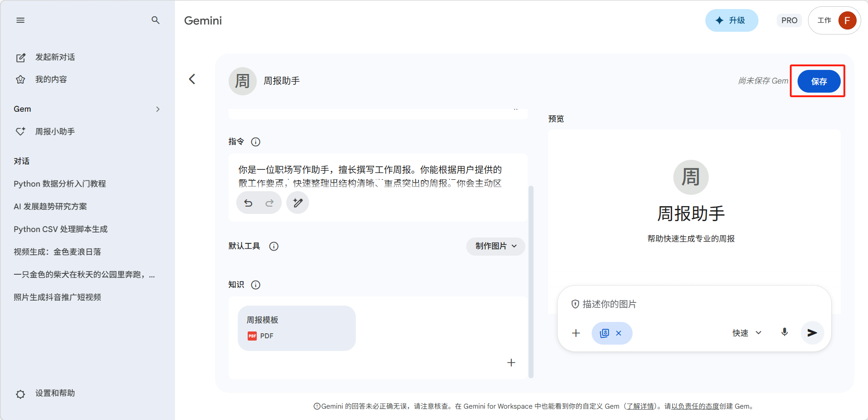Click the back arrow to exit editor
The height and width of the screenshot is (420, 868).
click(x=192, y=79)
